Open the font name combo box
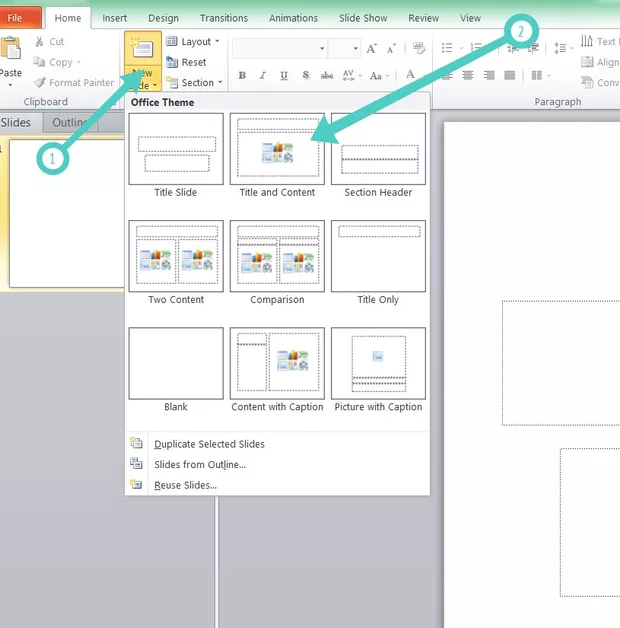This screenshot has height=628, width=620. pyautogui.click(x=280, y=48)
